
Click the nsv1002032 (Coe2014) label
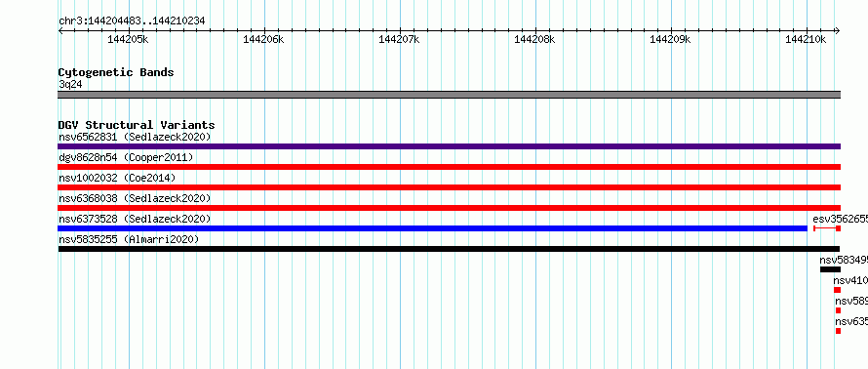tap(117, 178)
